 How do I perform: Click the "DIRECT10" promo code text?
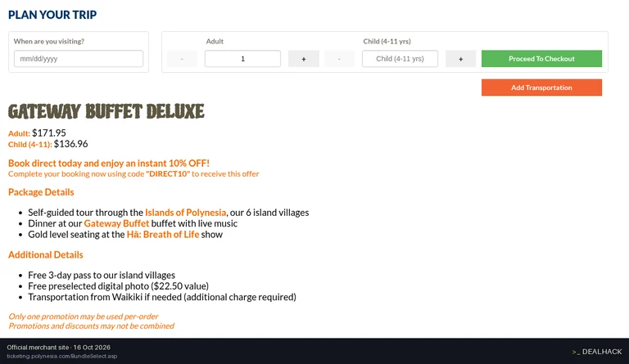168,173
